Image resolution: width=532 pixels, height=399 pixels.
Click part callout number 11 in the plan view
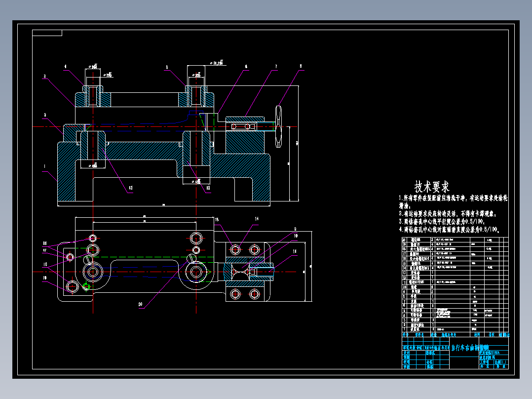[x=295, y=251]
